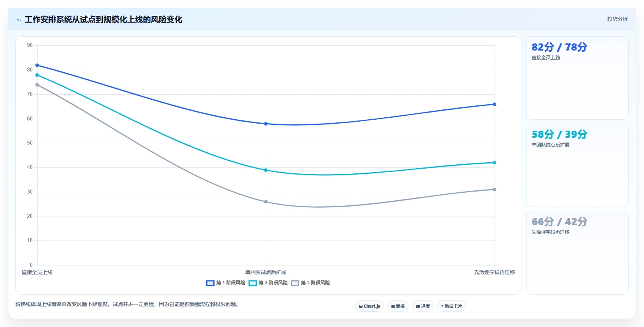Click the blue 第 1 阶段风险 legend swatch
This screenshot has width=644, height=327.
coord(210,283)
